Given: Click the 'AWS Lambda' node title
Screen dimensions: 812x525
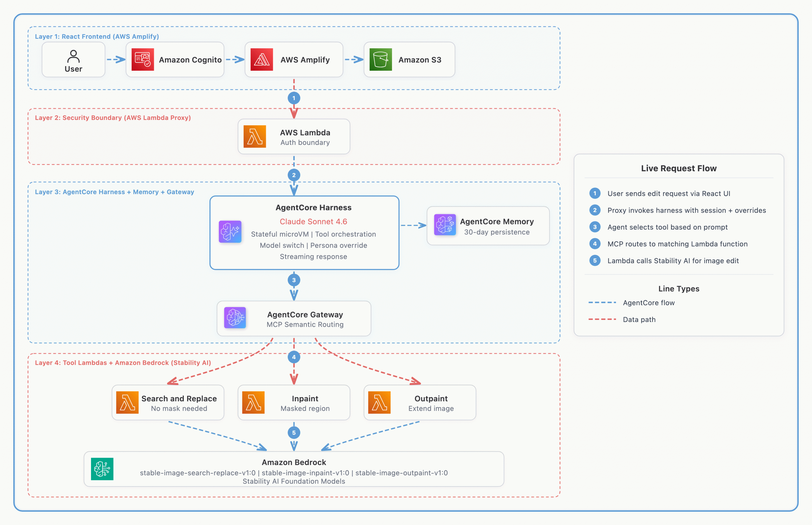Looking at the screenshot, I should coord(305,132).
